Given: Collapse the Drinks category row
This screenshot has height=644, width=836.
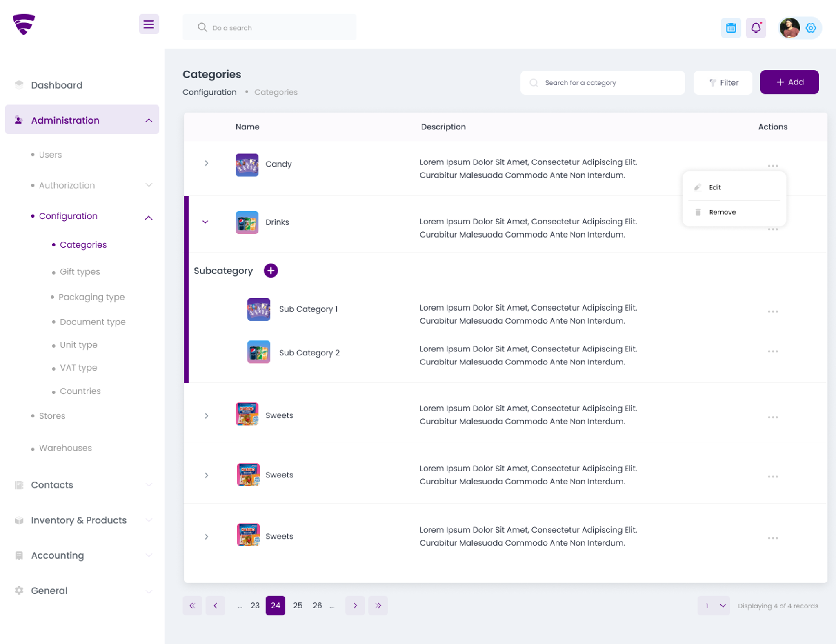Looking at the screenshot, I should [x=205, y=222].
